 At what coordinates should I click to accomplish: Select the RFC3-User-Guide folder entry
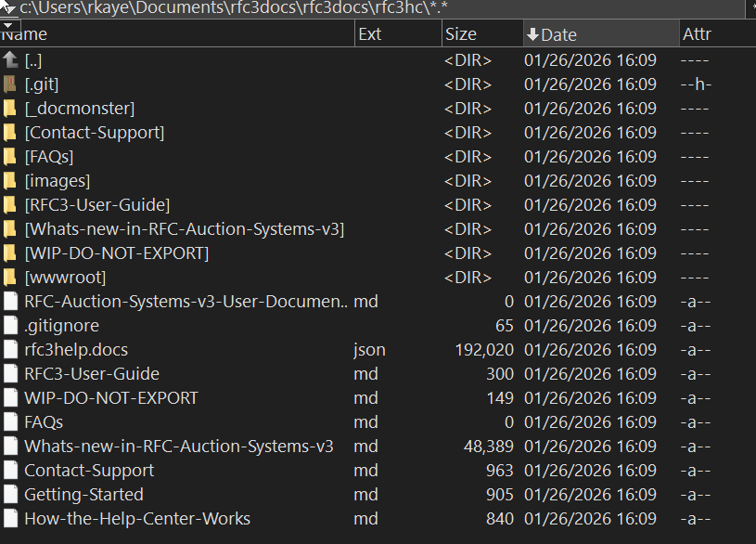(97, 205)
